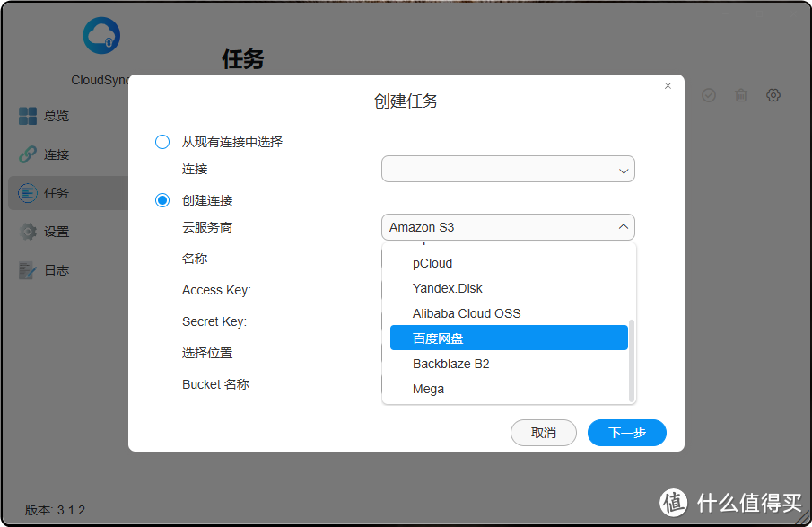
Task: Click the CloudSync app logo icon
Action: click(101, 36)
